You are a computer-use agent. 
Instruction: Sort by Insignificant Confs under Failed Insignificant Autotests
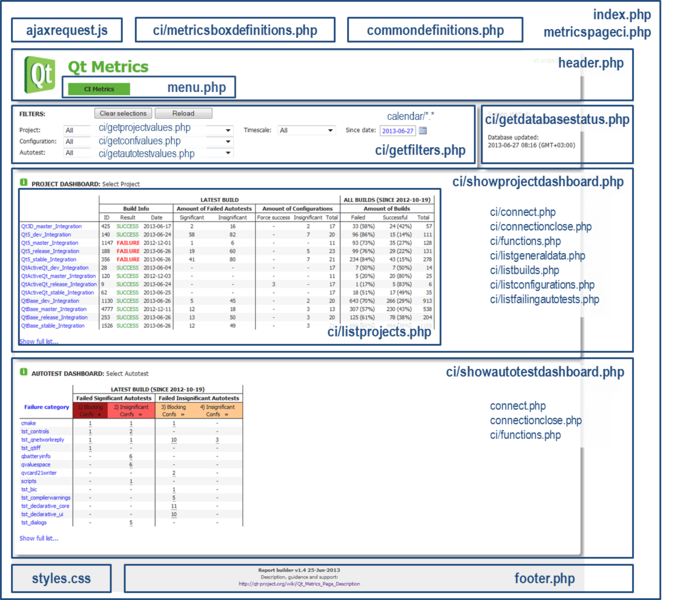click(x=217, y=411)
